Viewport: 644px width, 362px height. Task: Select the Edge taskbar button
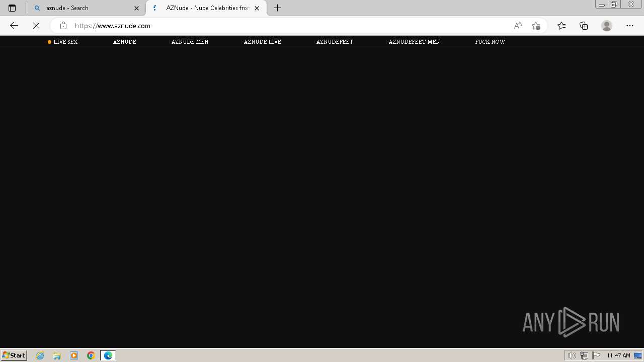tap(108, 355)
